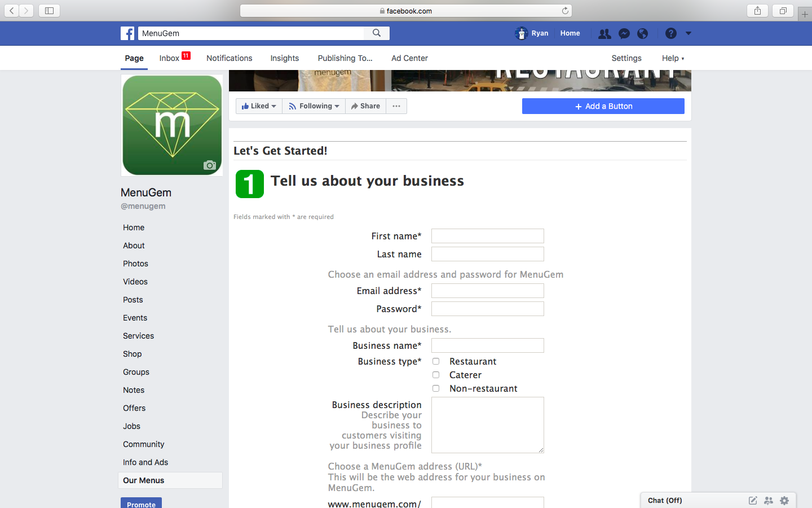Open Shop in page sidebar
Screen dimensions: 812x508
pyautogui.click(x=133, y=354)
